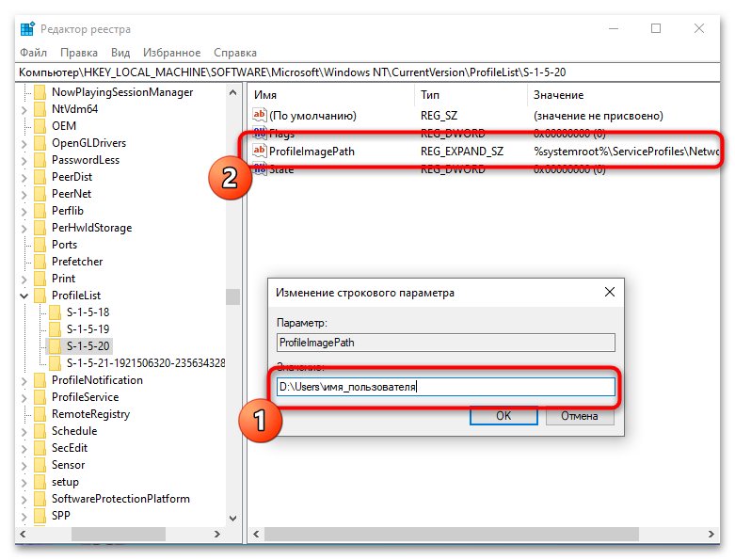Cancel the edit with Отмена button
Image resolution: width=735 pixels, height=560 pixels.
pyautogui.click(x=580, y=416)
